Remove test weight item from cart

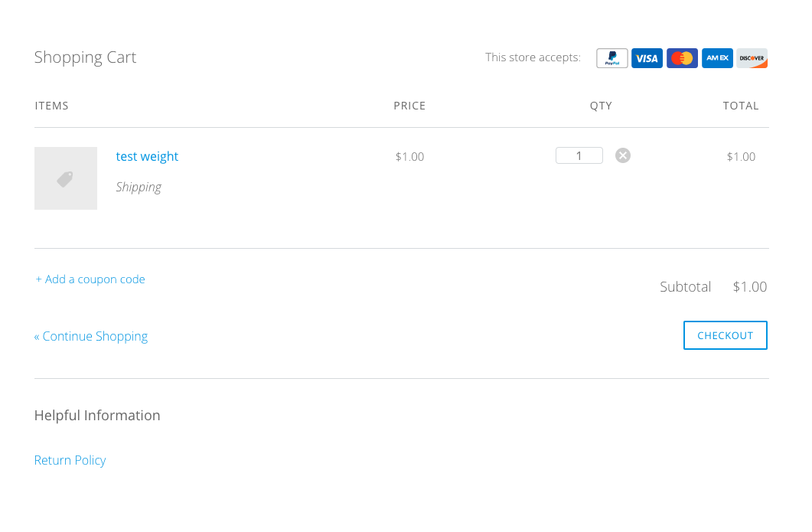pos(622,155)
